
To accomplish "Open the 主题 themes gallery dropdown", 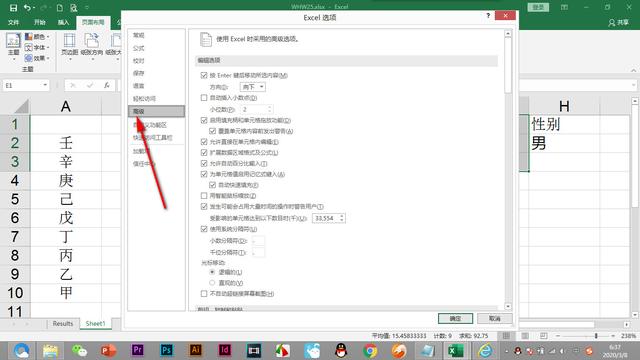I will 13,48.
